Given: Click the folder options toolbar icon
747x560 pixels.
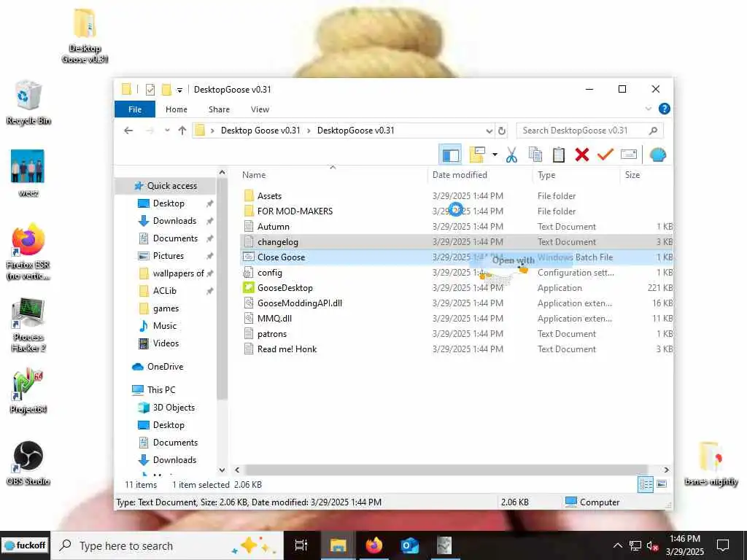Looking at the screenshot, I should coord(477,155).
